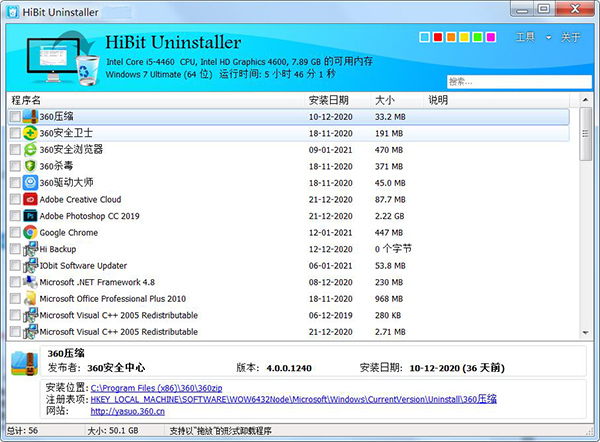The width and height of the screenshot is (600, 442).
Task: Click the 大小: 50.1 GB status entry
Action: point(113,431)
